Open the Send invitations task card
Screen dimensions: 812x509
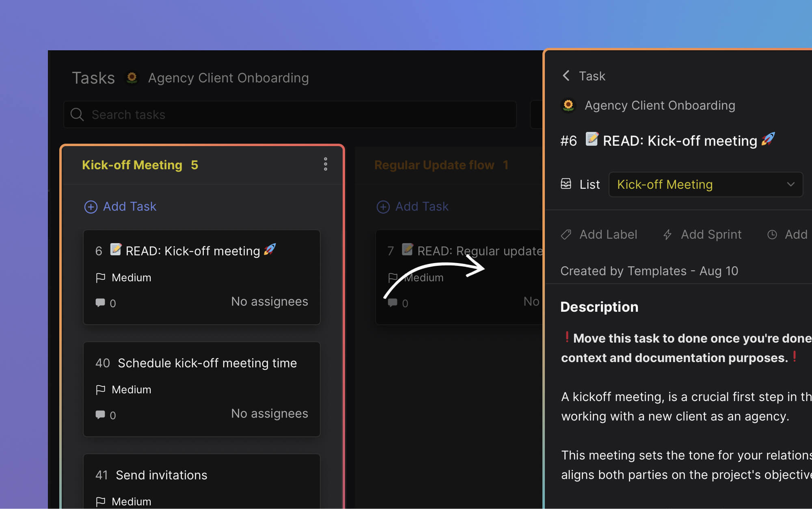[161, 475]
